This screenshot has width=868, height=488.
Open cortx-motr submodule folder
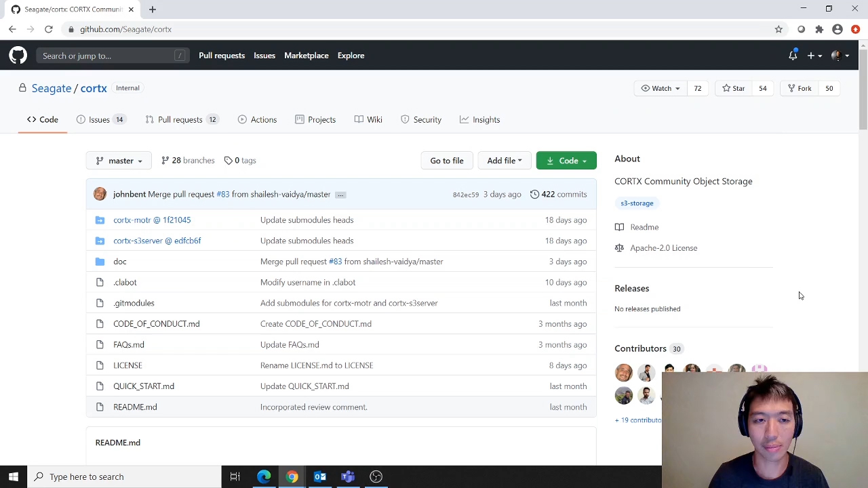click(x=152, y=220)
